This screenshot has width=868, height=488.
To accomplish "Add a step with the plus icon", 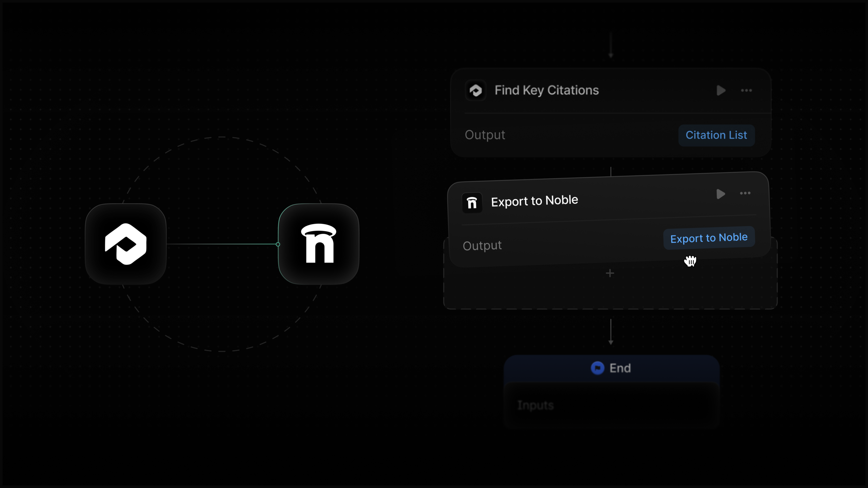I will click(x=610, y=273).
